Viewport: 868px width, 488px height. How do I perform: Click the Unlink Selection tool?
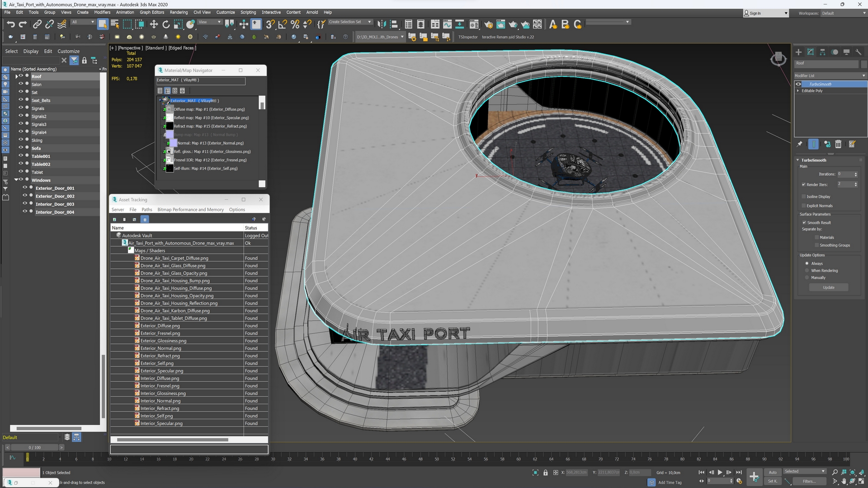tap(49, 24)
